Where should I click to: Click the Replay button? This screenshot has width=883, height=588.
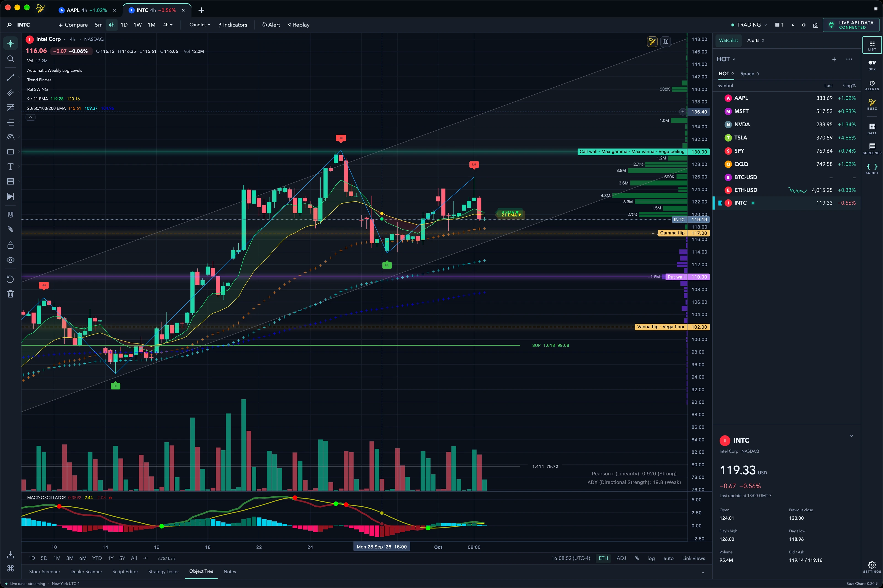coord(299,25)
